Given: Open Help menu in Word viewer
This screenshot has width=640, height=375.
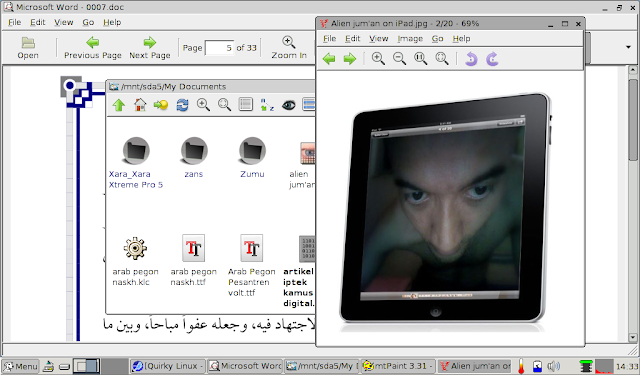Looking at the screenshot, I should [x=112, y=22].
